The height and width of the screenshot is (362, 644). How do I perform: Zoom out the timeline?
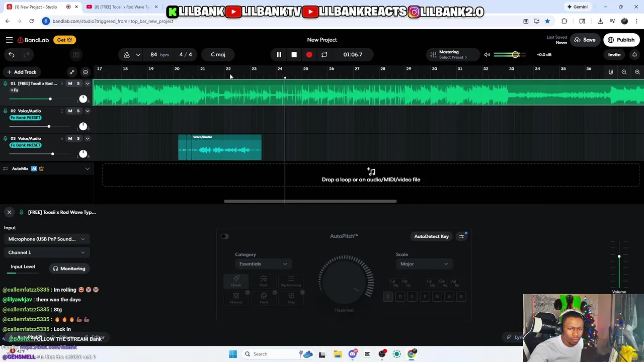click(x=624, y=72)
